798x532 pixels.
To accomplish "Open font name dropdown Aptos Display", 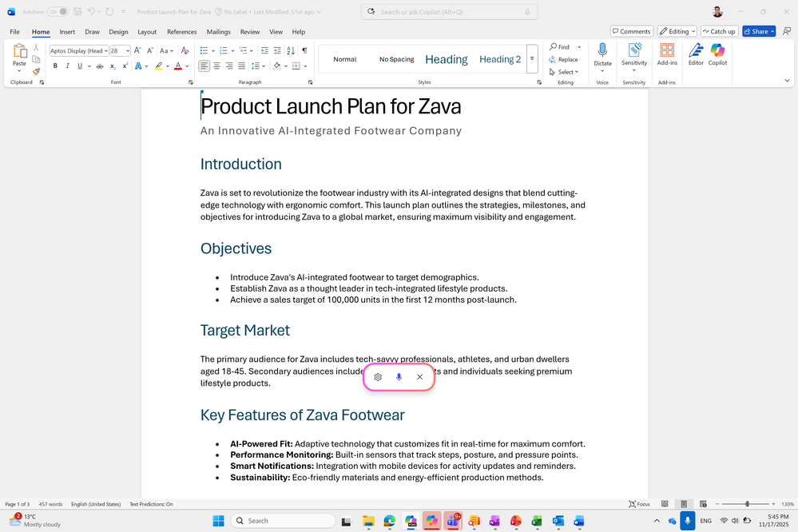I will pyautogui.click(x=106, y=51).
